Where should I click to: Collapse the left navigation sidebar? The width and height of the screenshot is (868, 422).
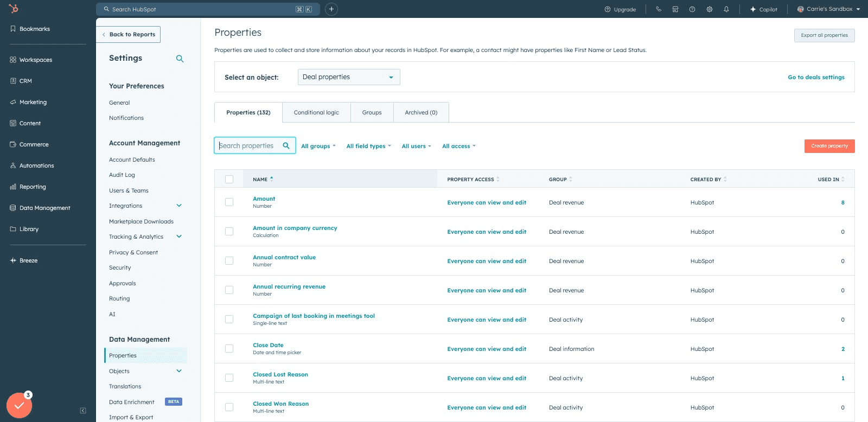(x=83, y=411)
